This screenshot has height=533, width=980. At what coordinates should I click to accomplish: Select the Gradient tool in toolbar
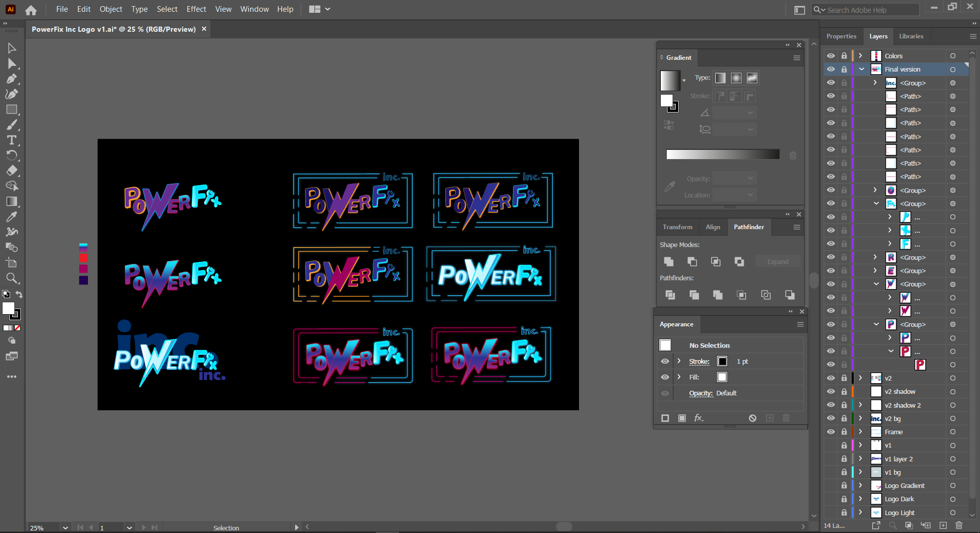12,202
